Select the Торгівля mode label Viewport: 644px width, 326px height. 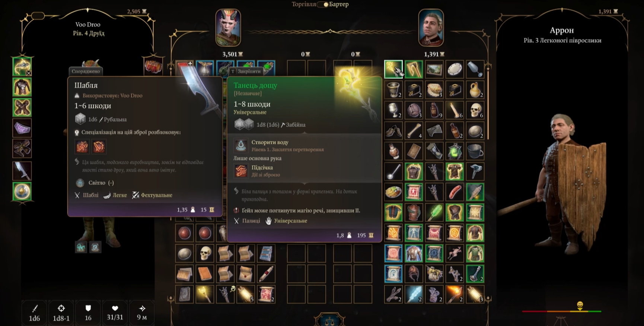pyautogui.click(x=304, y=4)
